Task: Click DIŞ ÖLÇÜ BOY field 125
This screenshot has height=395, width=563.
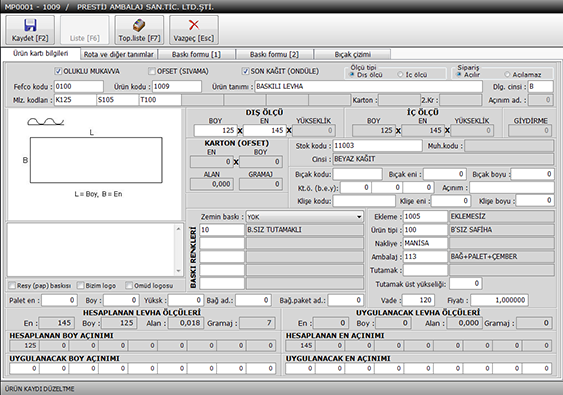Action: click(x=215, y=130)
